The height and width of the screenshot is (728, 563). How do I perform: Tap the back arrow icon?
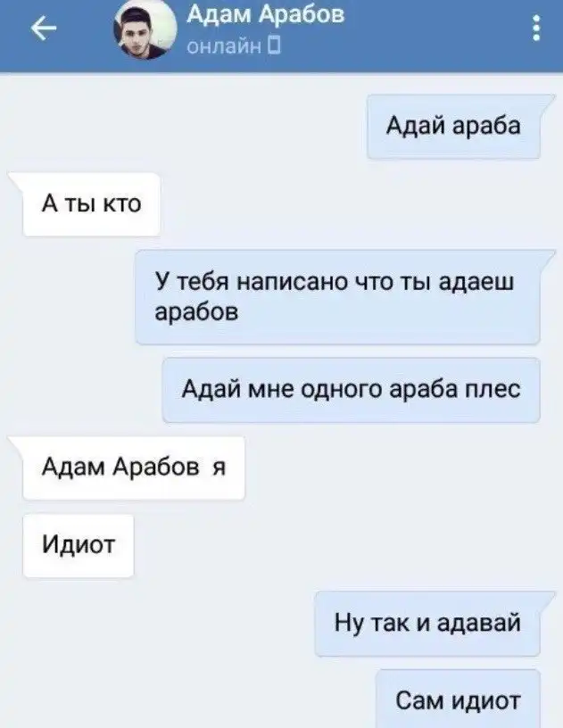pos(43,29)
